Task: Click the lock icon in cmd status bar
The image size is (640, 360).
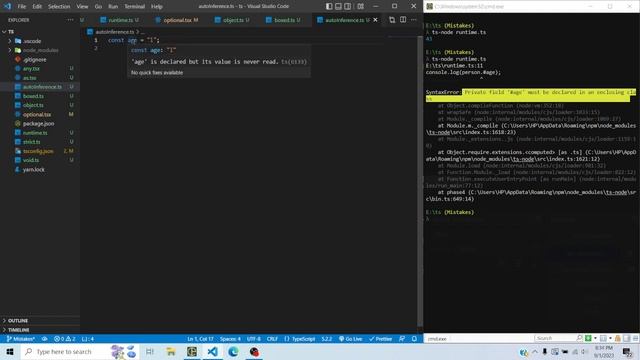Action: [618, 338]
